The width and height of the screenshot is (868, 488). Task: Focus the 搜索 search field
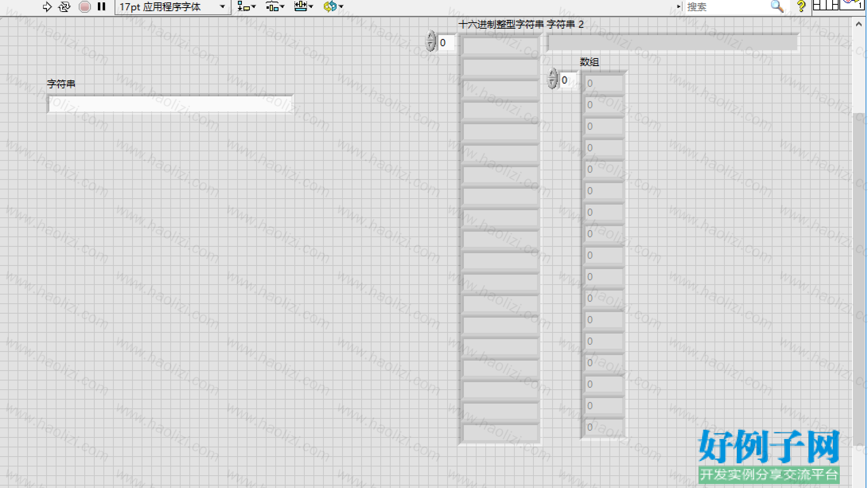pos(727,7)
